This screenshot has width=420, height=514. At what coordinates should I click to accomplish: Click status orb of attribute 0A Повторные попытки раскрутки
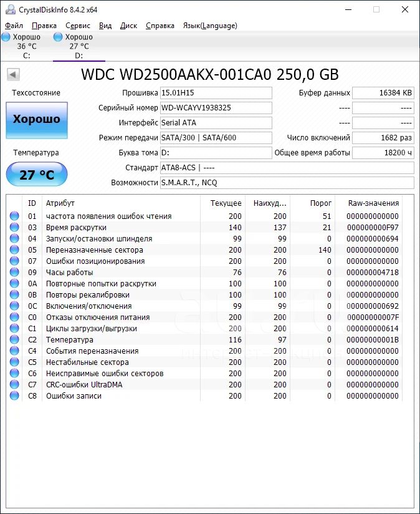14,283
